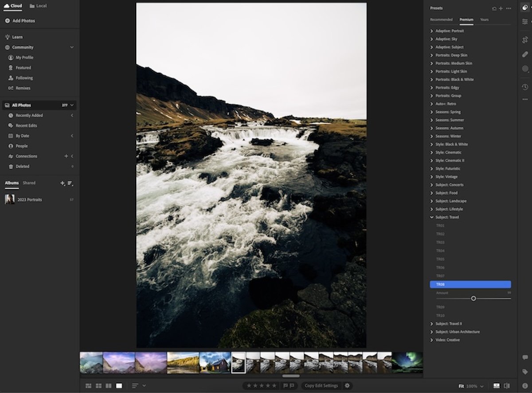Image resolution: width=532 pixels, height=393 pixels.
Task: Open the Versions history panel
Action: click(x=525, y=87)
